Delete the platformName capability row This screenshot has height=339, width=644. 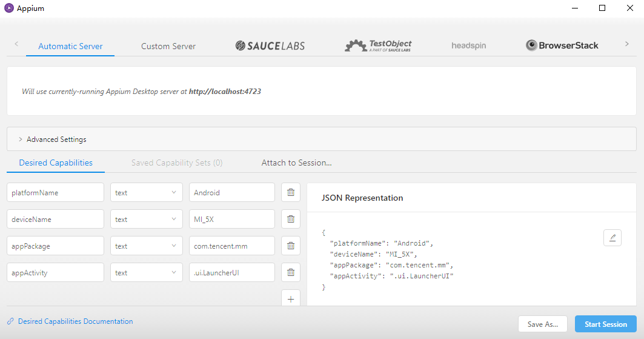coord(291,192)
